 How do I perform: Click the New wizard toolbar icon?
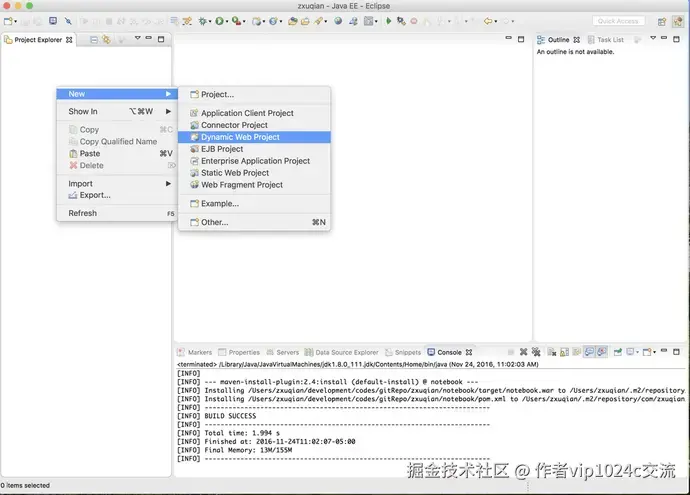[x=8, y=21]
